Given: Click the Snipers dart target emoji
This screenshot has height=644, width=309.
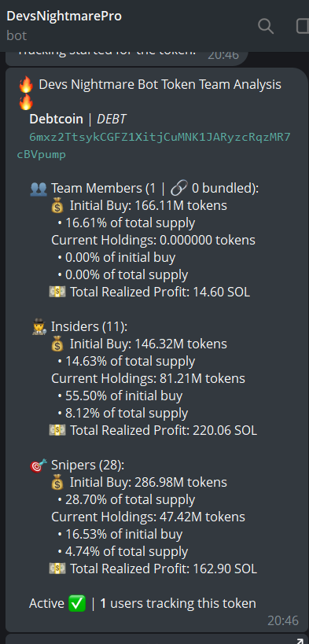Looking at the screenshot, I should [39, 466].
